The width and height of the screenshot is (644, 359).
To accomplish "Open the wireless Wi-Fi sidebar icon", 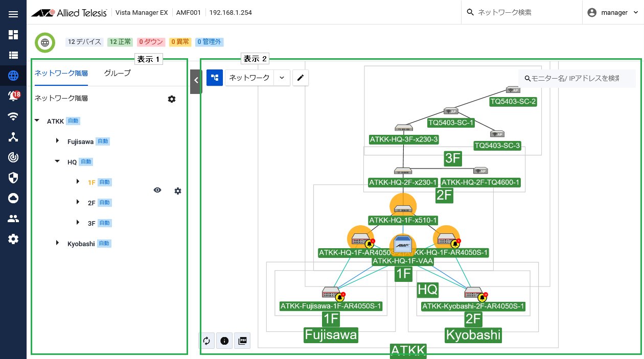I will pyautogui.click(x=13, y=116).
